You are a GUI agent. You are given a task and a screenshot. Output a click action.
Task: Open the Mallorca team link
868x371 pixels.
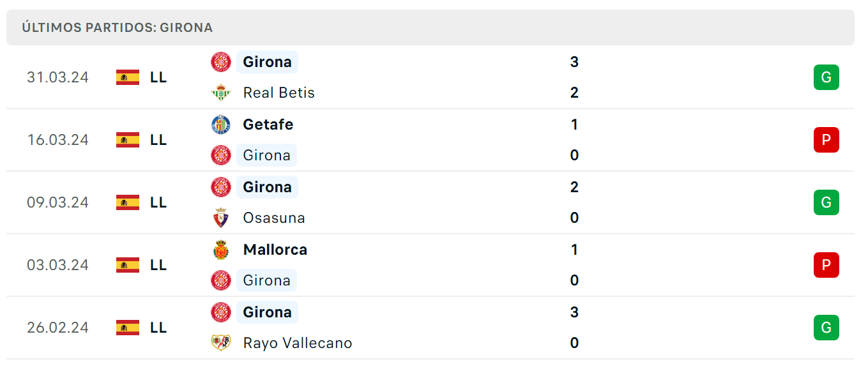(275, 250)
